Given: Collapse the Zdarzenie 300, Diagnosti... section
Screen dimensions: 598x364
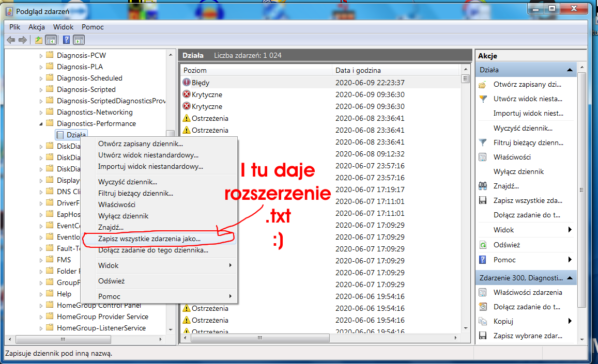Looking at the screenshot, I should 570,278.
